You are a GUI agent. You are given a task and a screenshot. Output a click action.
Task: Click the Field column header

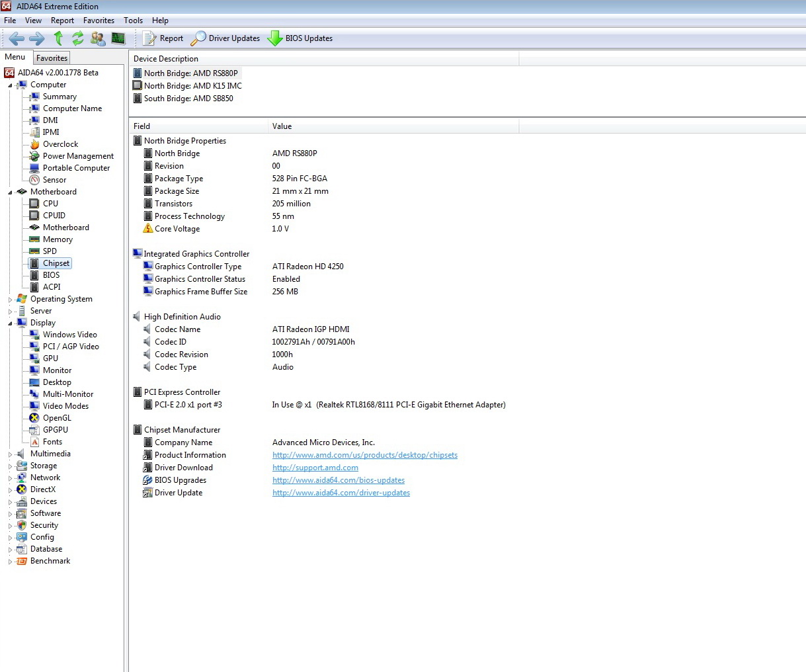[198, 126]
